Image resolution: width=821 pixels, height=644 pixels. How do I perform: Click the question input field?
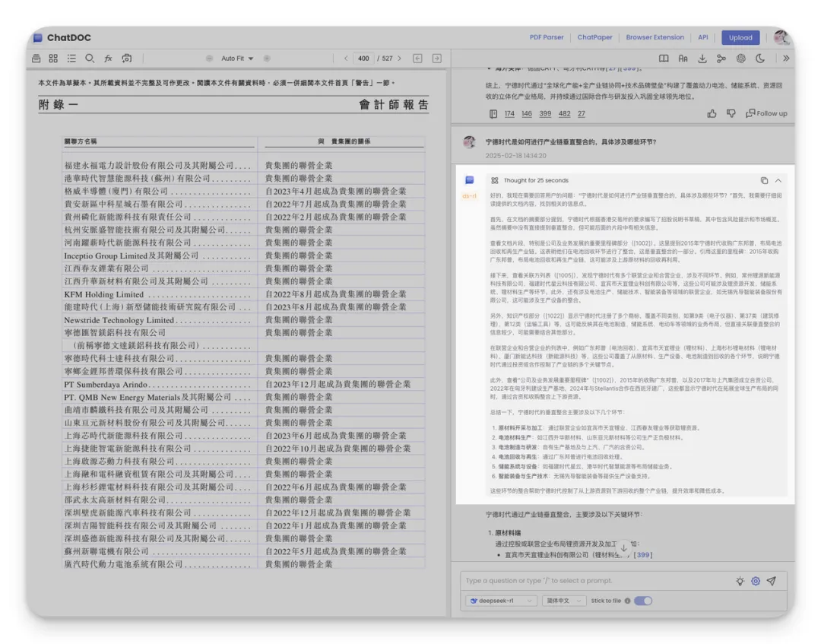point(597,581)
